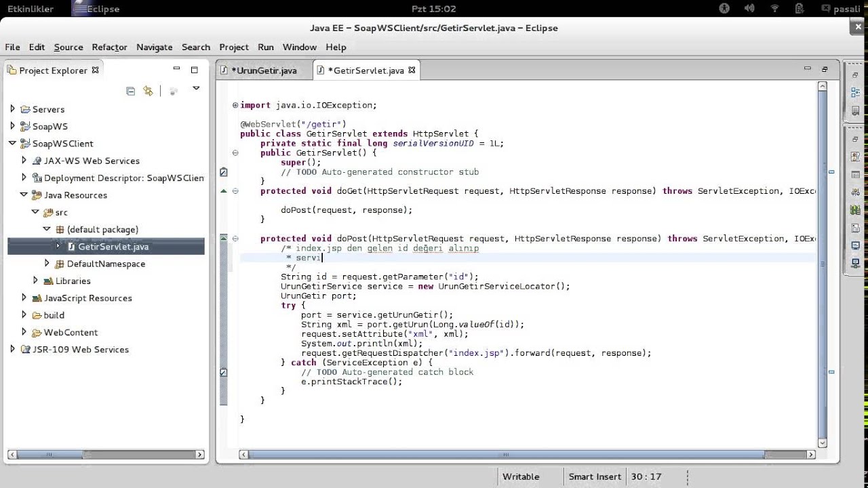Open the Project menu
The width and height of the screenshot is (868, 488).
tap(234, 47)
